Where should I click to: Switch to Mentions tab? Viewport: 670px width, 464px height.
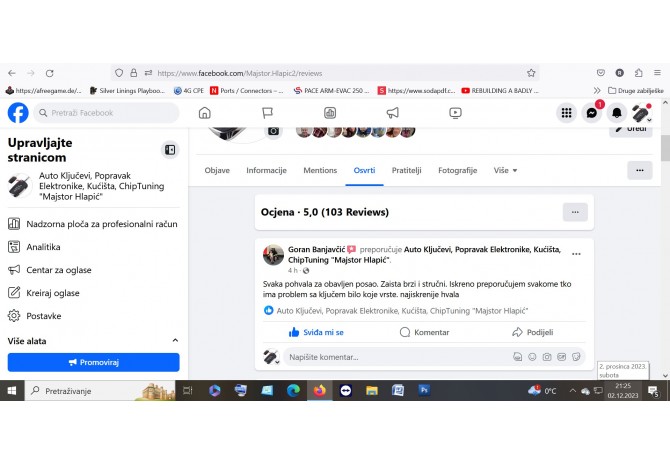tap(320, 170)
